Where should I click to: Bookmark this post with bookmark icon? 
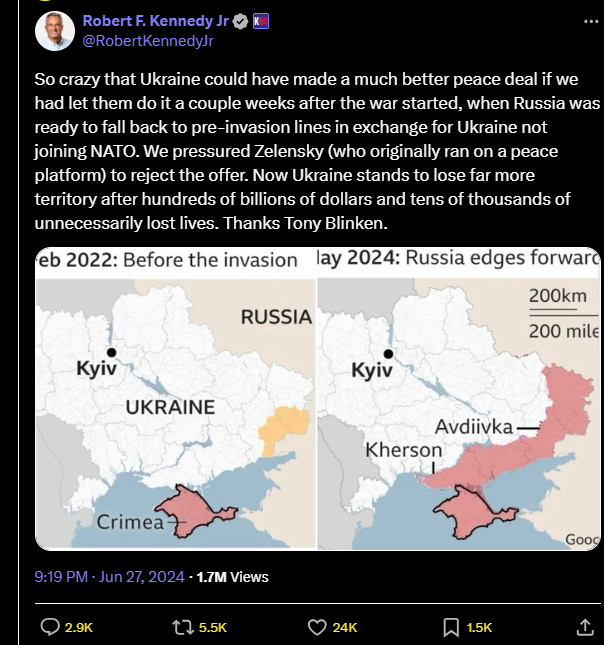[x=451, y=628]
